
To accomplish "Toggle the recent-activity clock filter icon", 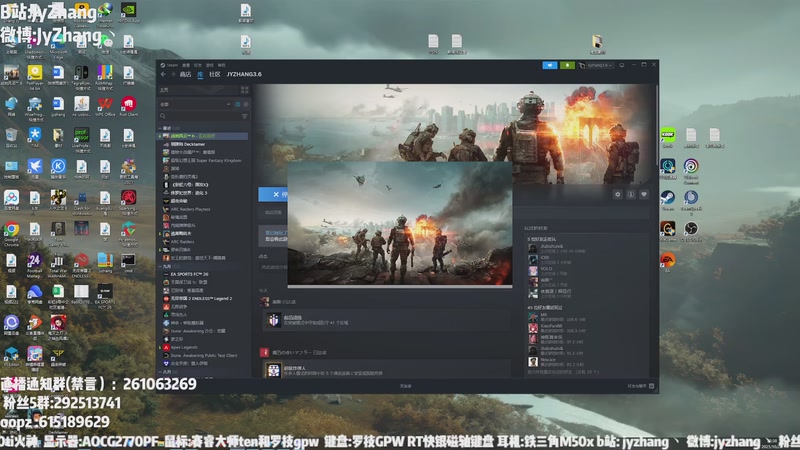I will (238, 104).
